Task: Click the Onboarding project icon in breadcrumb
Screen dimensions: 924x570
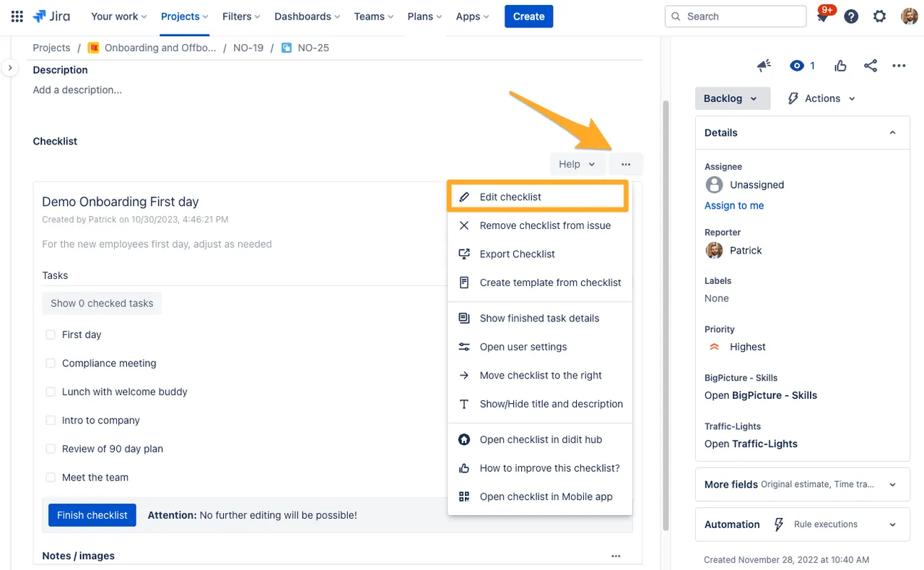Action: point(93,48)
